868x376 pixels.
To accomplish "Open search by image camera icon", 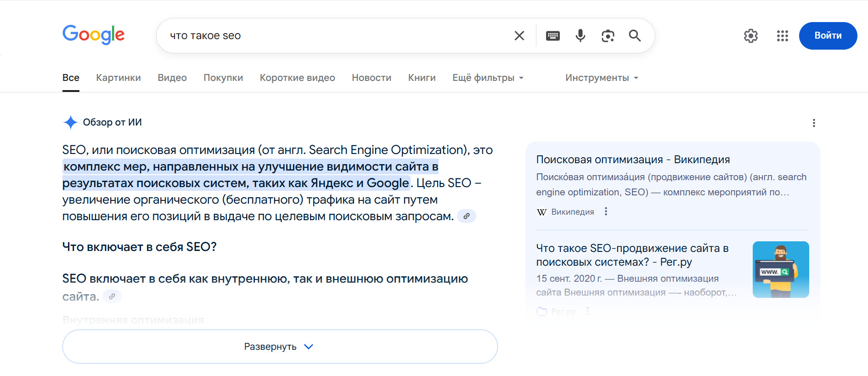I will (608, 36).
